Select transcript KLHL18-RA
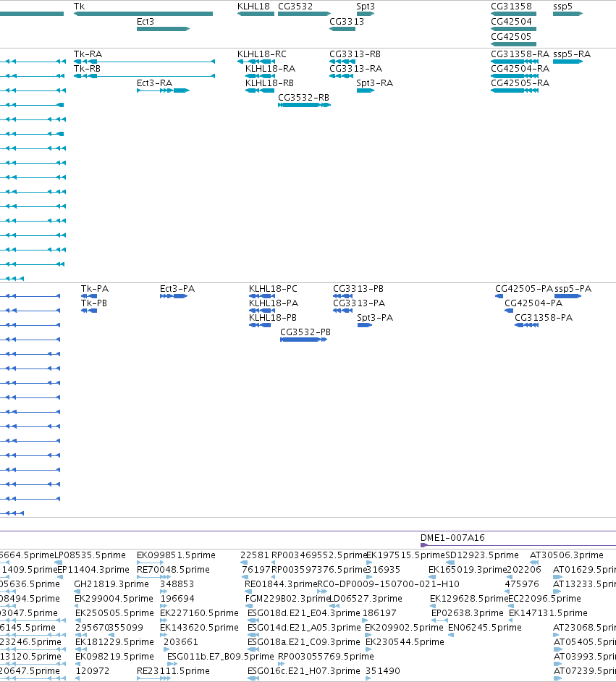 260,76
